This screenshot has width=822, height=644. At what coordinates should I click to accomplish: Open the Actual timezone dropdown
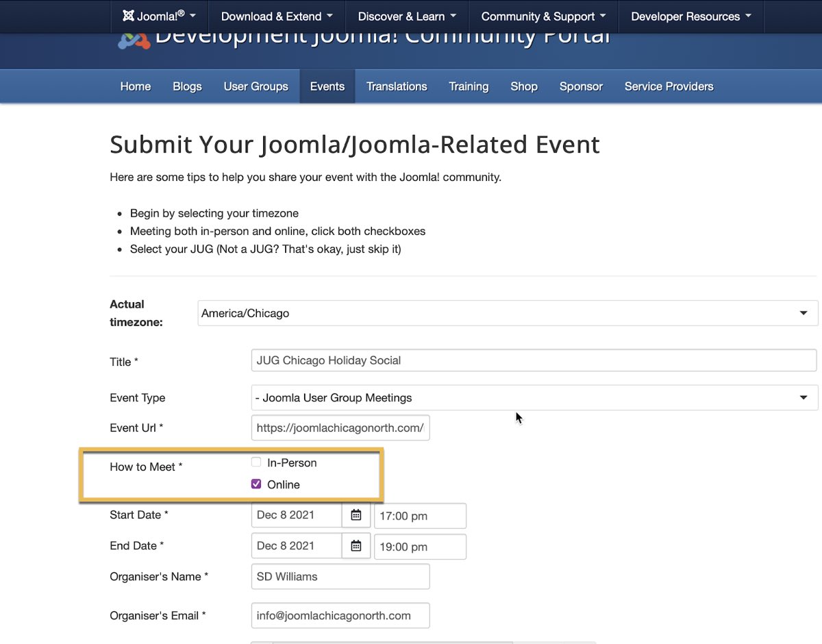click(x=508, y=313)
